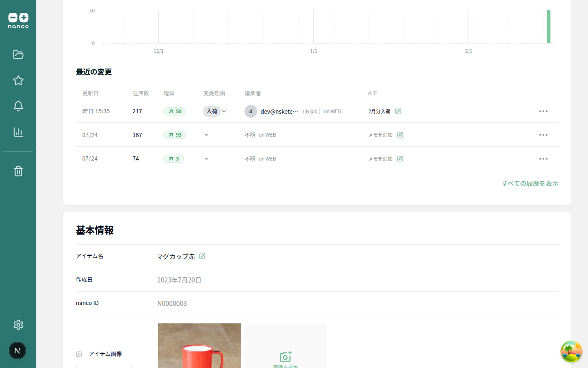Click すべての履歴を表示 link
This screenshot has width=588, height=368.
pos(530,184)
